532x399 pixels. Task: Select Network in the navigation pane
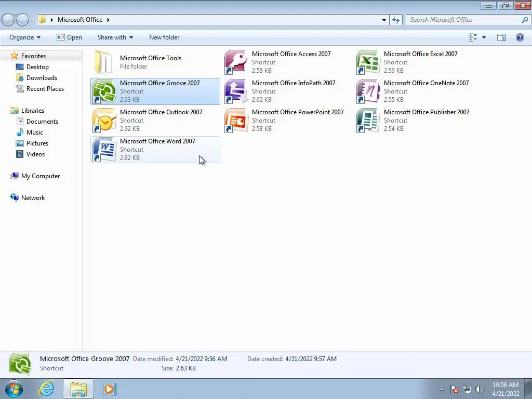coord(33,198)
